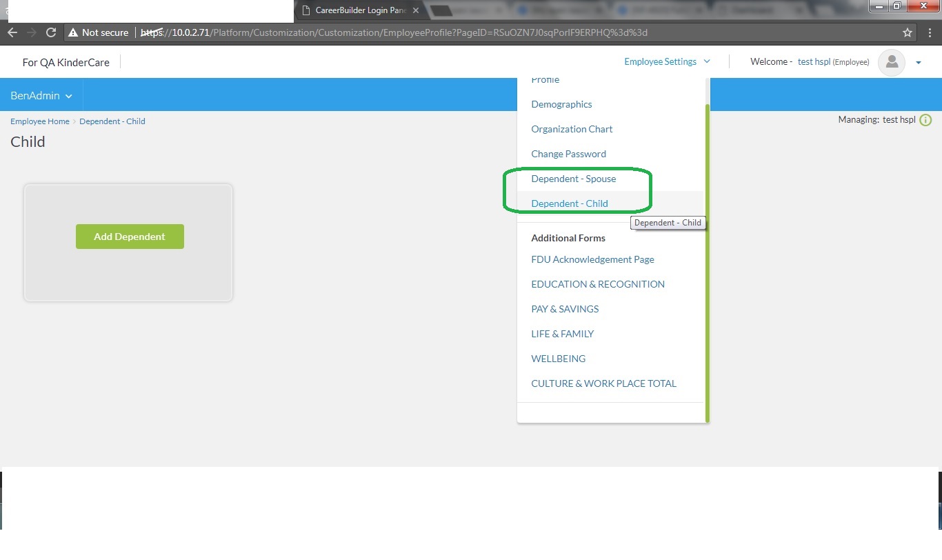Select Dependent - Child menu item
Screen dimensions: 942x560
click(569, 203)
